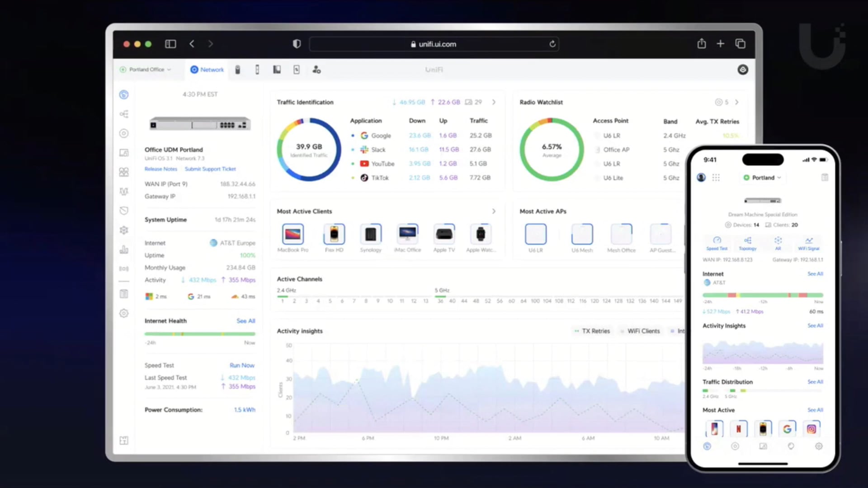Click the unifi.ui.com address bar
This screenshot has height=488, width=868.
(434, 44)
